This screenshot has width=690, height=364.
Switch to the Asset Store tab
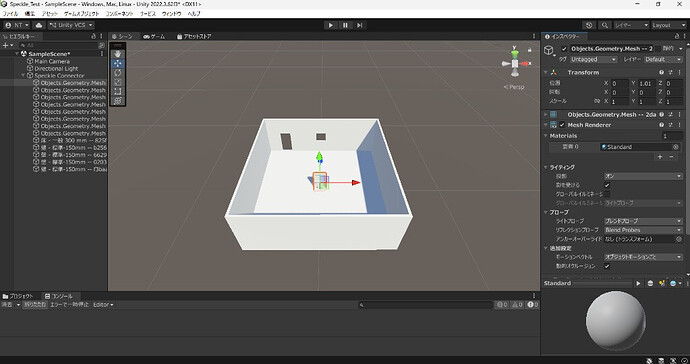click(x=194, y=36)
